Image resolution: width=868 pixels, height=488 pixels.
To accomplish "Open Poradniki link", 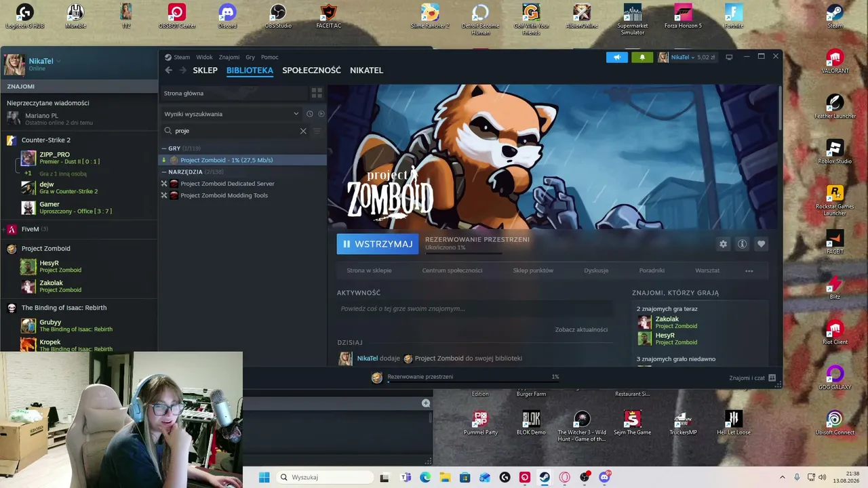I will [652, 270].
